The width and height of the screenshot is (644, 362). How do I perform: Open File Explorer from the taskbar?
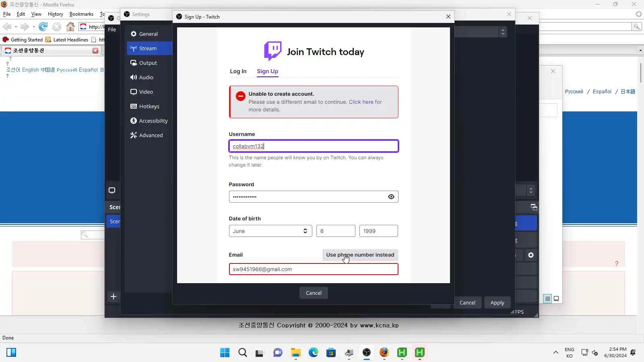[295, 352]
